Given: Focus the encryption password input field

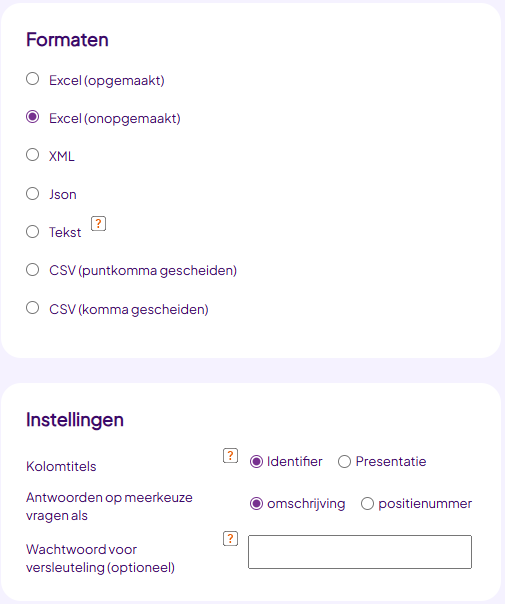Looking at the screenshot, I should pyautogui.click(x=360, y=552).
